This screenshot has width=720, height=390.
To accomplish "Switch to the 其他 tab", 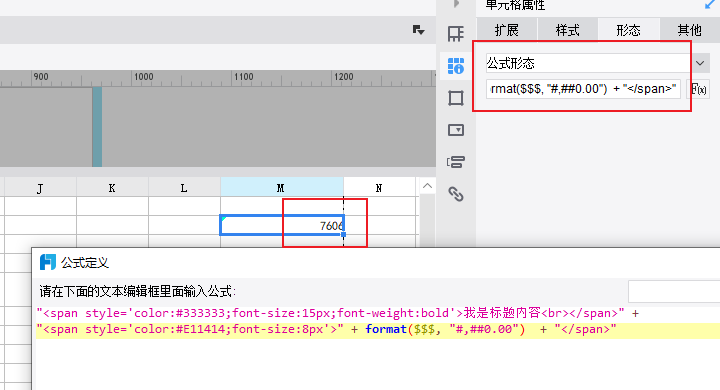I will pyautogui.click(x=690, y=30).
